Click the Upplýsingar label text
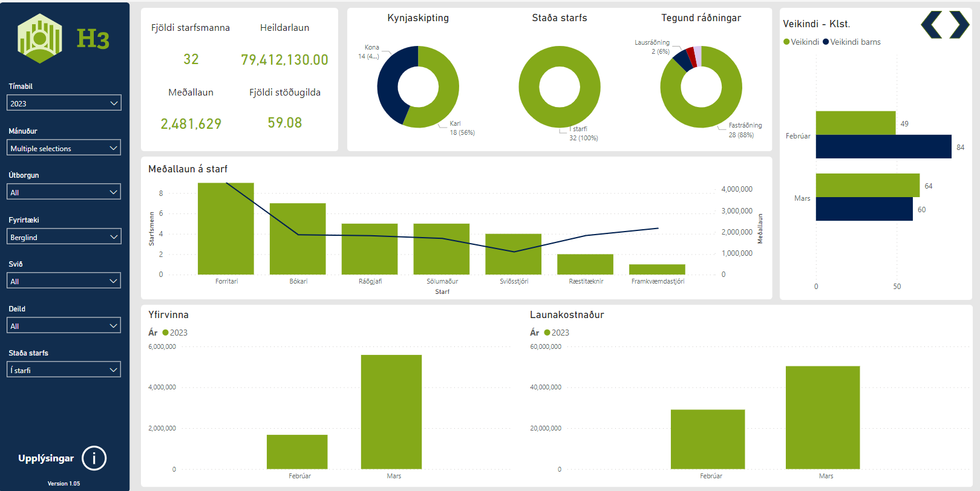Screen dimensions: 980x491 46,458
